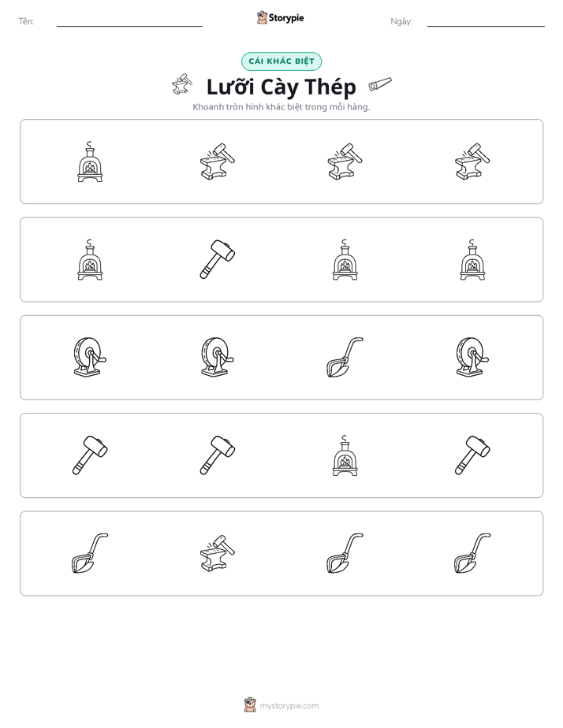Click the Tên name line field
Viewport: 563px width, 728px height.
129,21
